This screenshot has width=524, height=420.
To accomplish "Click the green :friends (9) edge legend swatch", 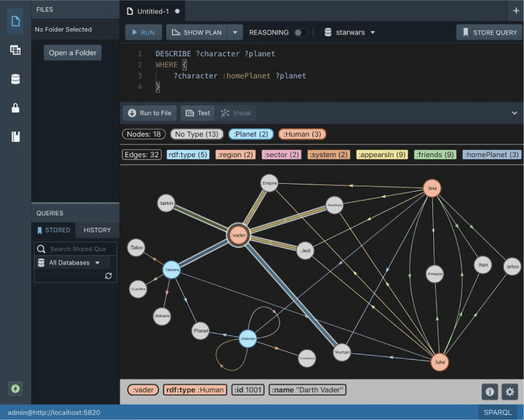I will pyautogui.click(x=435, y=154).
